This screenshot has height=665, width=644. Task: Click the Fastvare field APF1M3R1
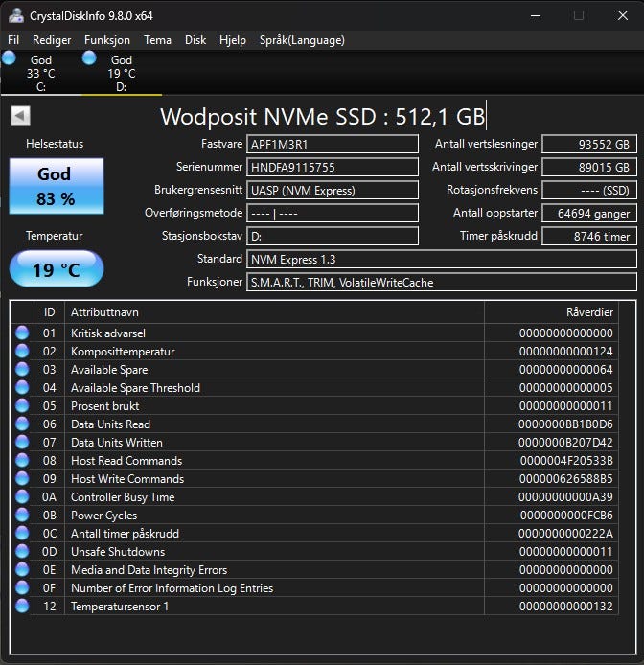(x=333, y=144)
